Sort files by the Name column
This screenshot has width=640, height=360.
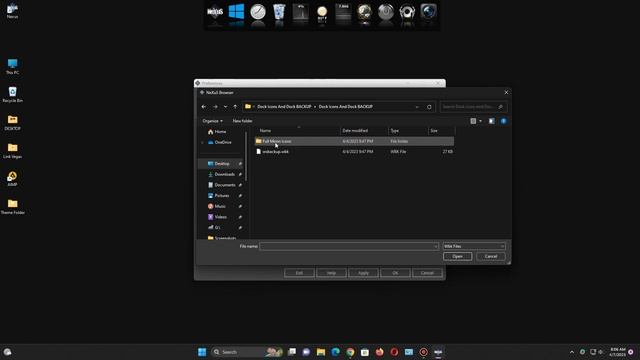(298, 131)
